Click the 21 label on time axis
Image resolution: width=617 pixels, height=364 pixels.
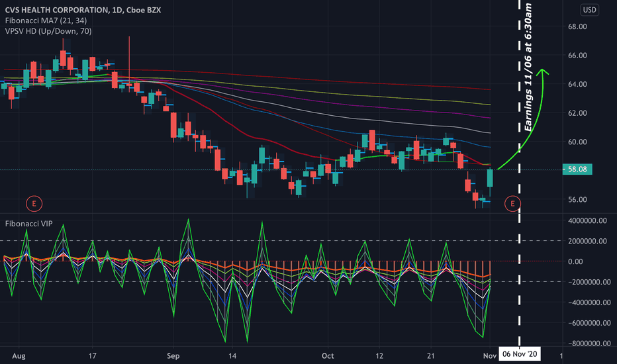(431, 356)
